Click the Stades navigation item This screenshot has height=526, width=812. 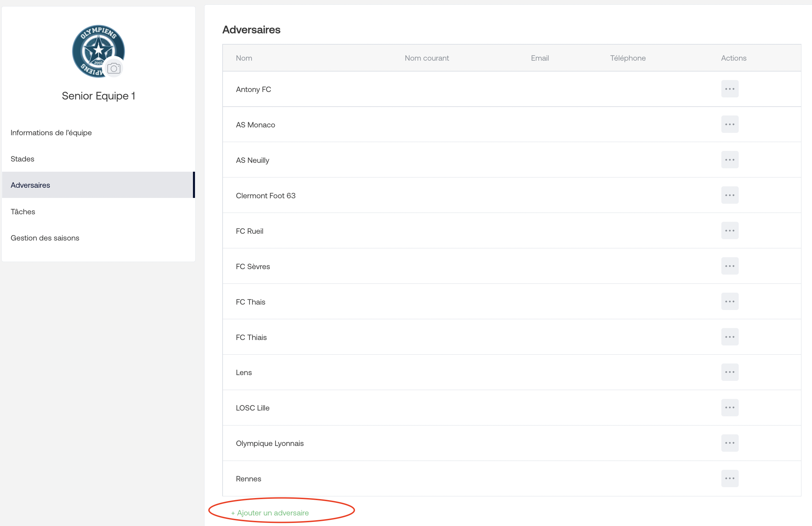click(x=22, y=158)
